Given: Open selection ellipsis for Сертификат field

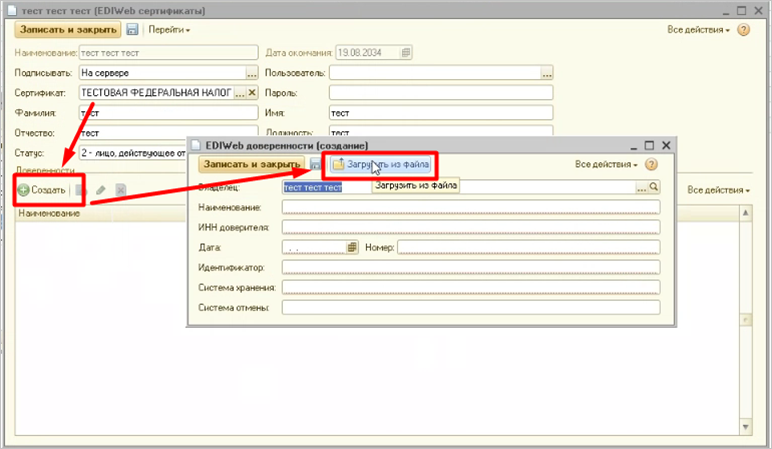Looking at the screenshot, I should coord(240,93).
